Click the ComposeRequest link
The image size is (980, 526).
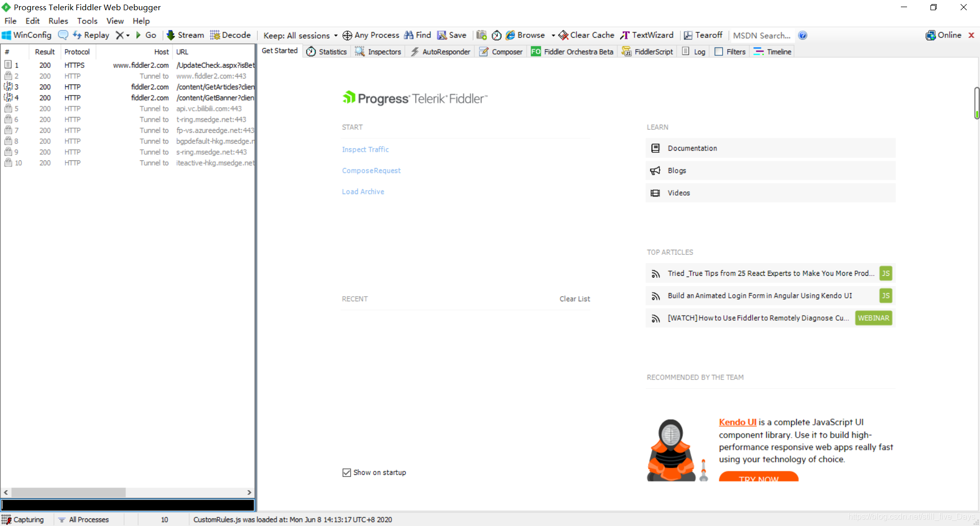tap(371, 171)
